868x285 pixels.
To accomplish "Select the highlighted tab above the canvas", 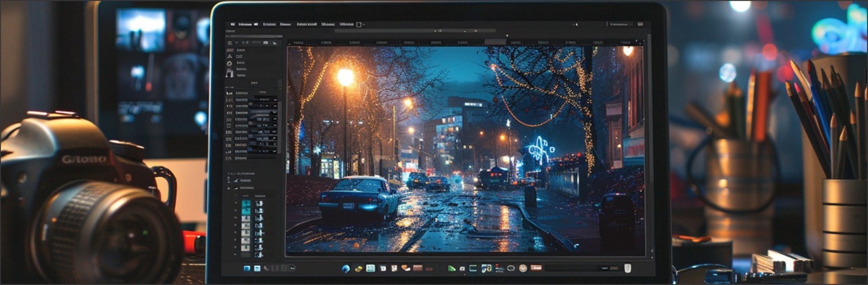I will pos(495,42).
